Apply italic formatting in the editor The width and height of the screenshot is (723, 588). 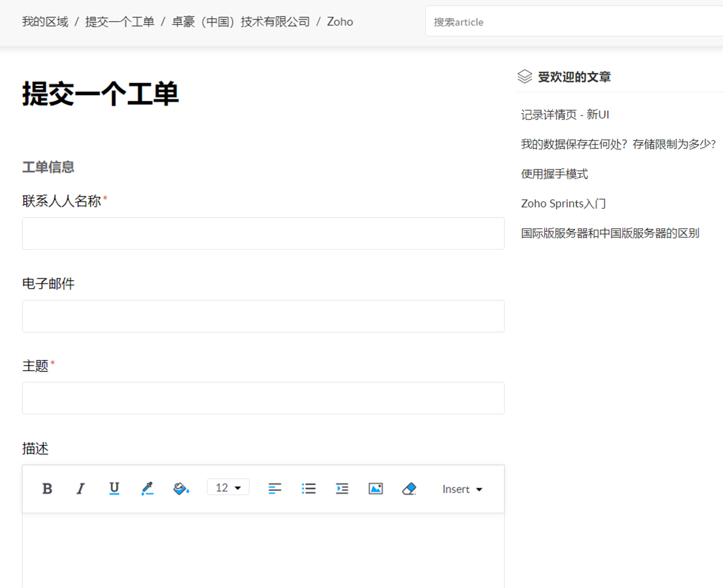pos(81,488)
